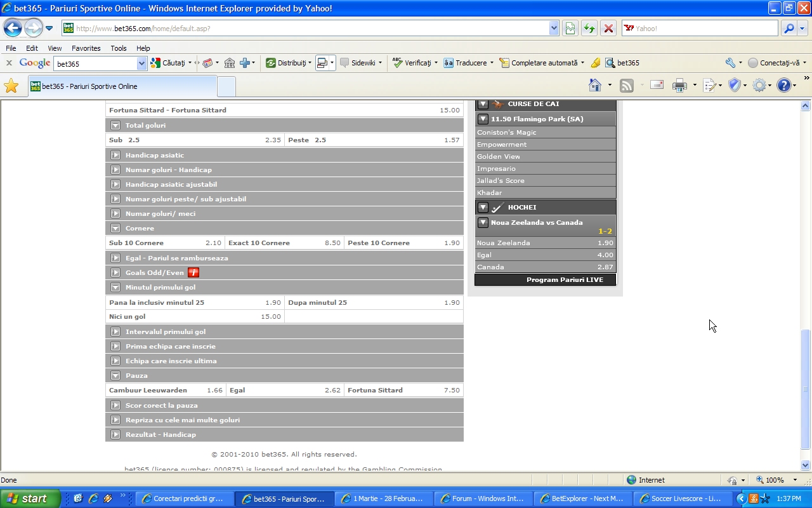Image resolution: width=812 pixels, height=508 pixels.
Task: Collapse the Pauza section
Action: pos(115,375)
